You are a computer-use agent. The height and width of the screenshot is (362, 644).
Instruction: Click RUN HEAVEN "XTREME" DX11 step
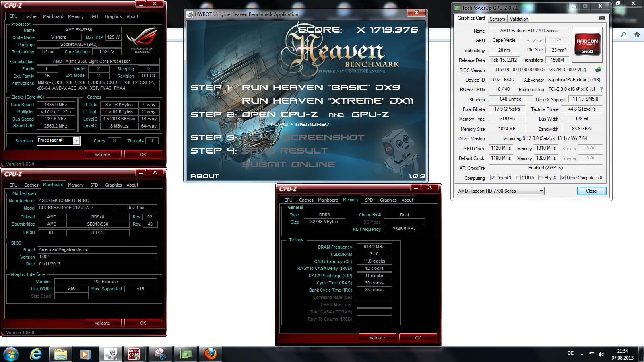pyautogui.click(x=328, y=101)
